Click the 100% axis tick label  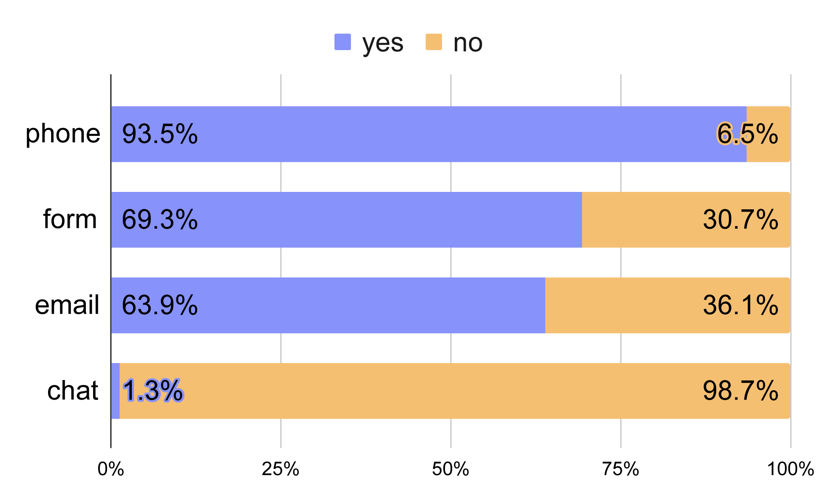(790, 469)
